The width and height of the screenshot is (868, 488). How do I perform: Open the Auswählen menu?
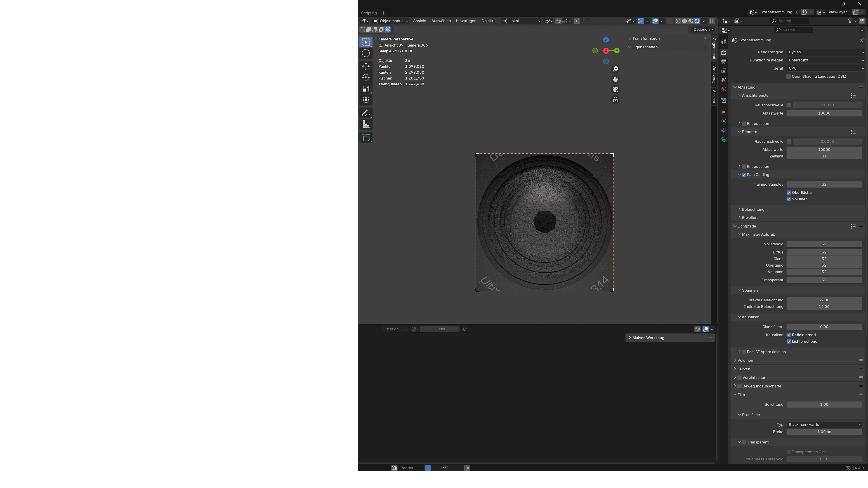tap(441, 21)
